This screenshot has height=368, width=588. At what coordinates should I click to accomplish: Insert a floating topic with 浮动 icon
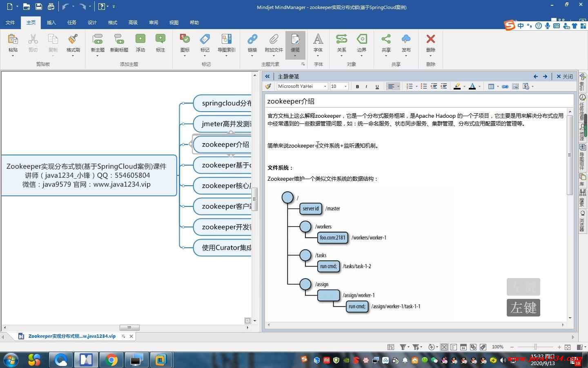coord(140,39)
